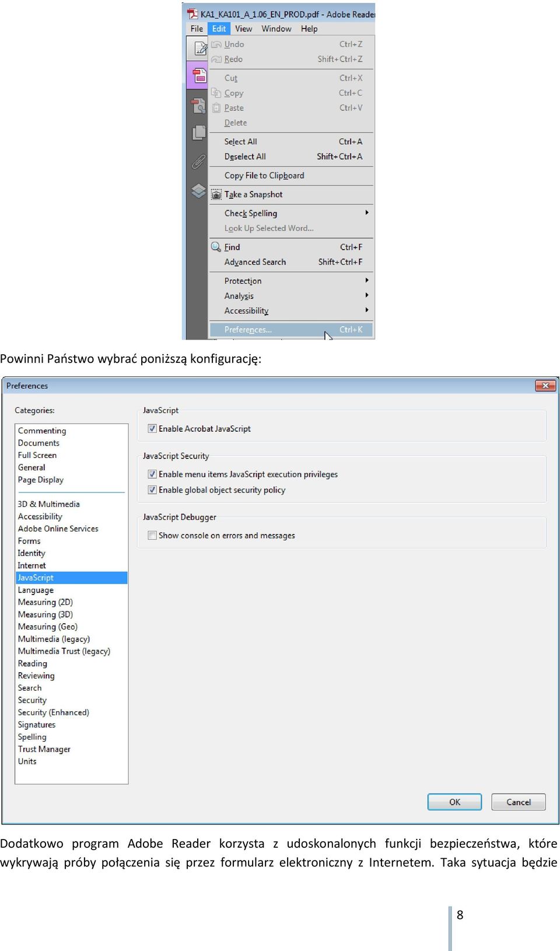Open the View menu
560x951 pixels.
pos(244,29)
